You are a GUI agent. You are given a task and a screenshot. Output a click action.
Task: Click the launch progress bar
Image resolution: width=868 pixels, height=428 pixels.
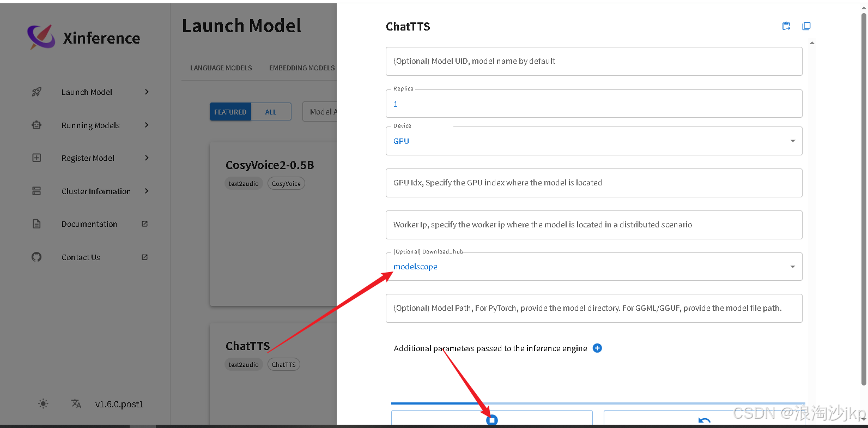pyautogui.click(x=598, y=403)
